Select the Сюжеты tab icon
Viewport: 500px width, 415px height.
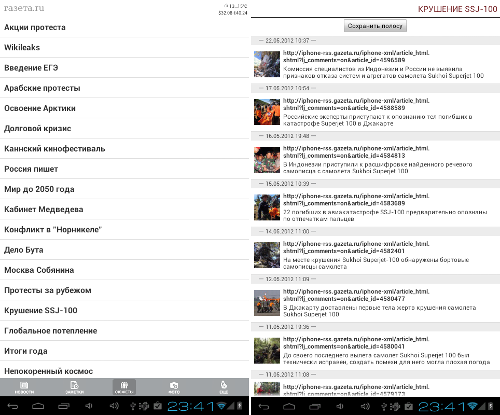124,388
